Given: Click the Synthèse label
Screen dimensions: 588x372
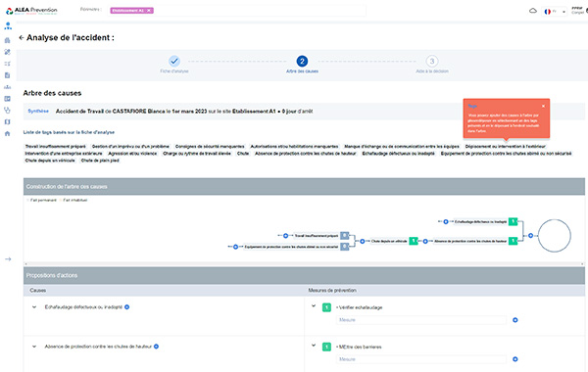Looking at the screenshot, I should [x=38, y=112].
